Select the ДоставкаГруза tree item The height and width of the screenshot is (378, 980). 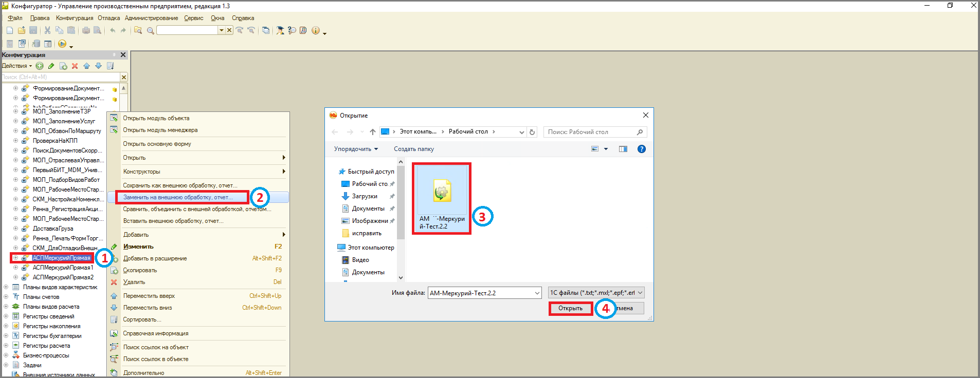point(53,229)
